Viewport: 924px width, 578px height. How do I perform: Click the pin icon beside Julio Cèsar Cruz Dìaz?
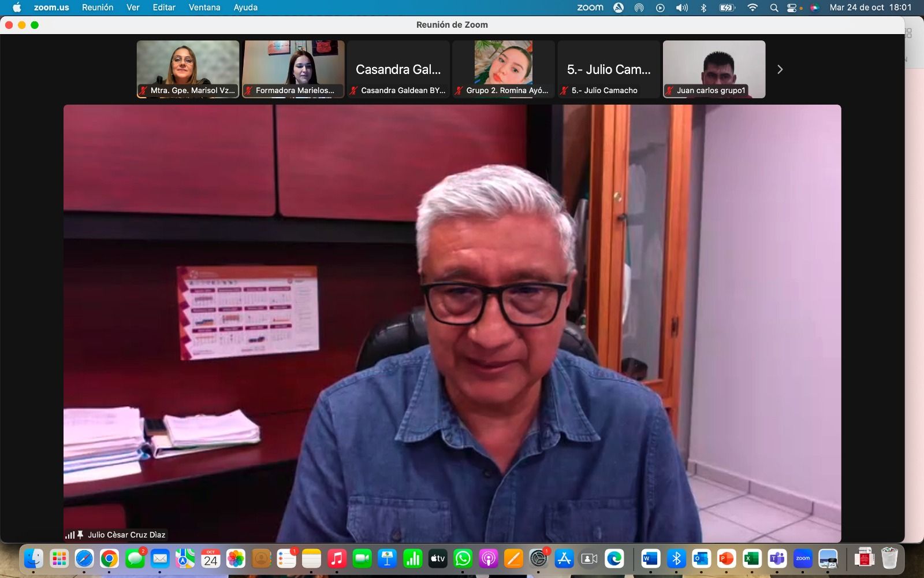tap(80, 535)
